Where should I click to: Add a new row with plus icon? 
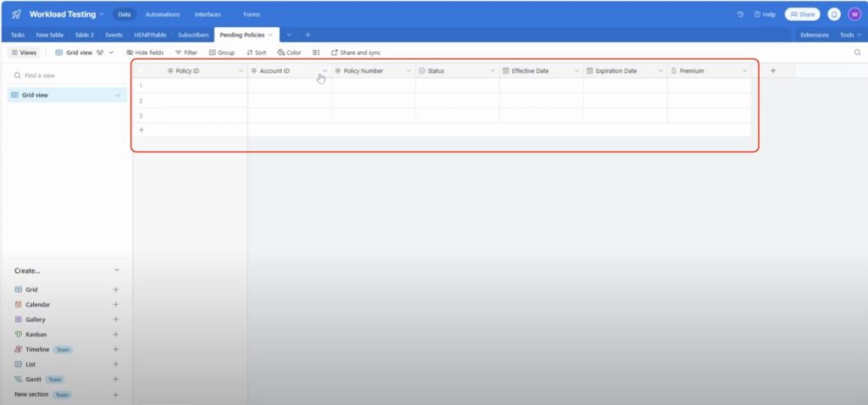(x=142, y=130)
